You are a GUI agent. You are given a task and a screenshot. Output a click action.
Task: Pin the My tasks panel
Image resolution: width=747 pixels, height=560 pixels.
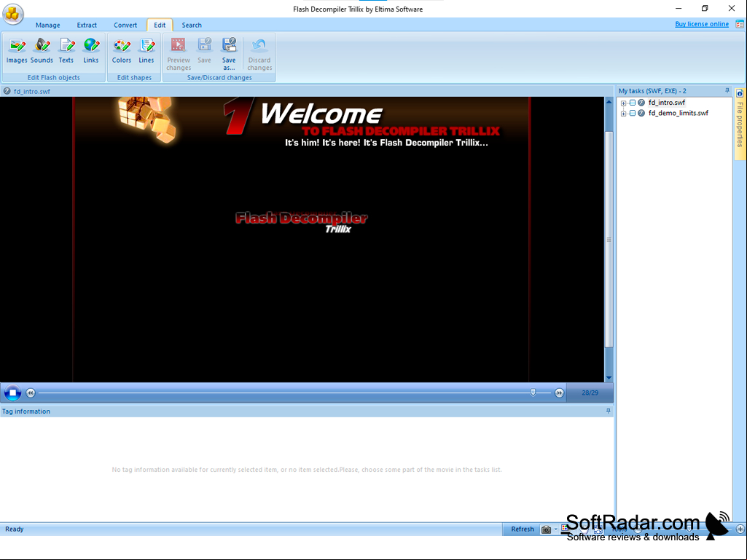727,90
